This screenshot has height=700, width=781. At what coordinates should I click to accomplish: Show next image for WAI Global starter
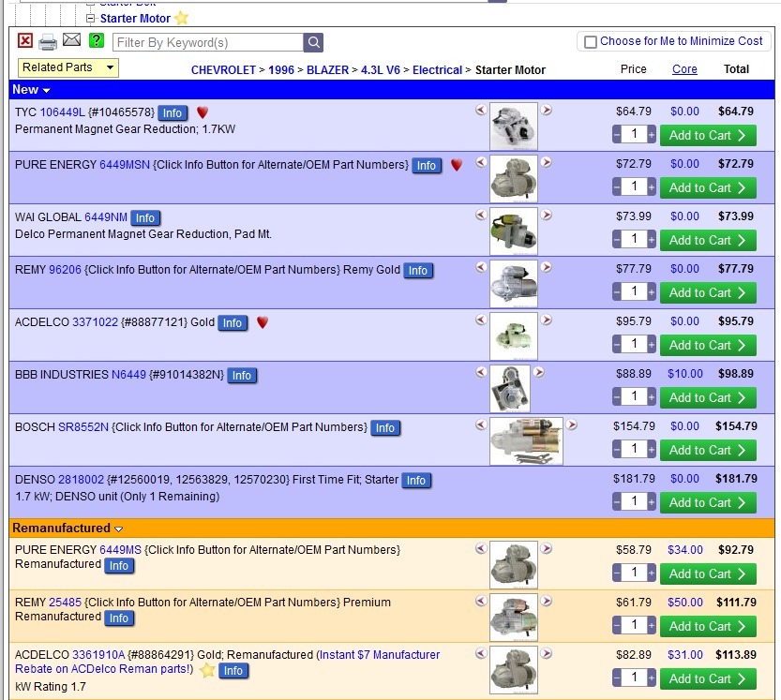pyautogui.click(x=547, y=216)
